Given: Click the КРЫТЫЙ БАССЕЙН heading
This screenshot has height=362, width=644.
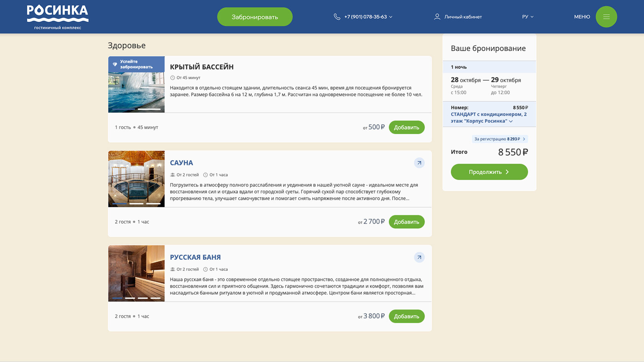Looking at the screenshot, I should click(x=202, y=67).
